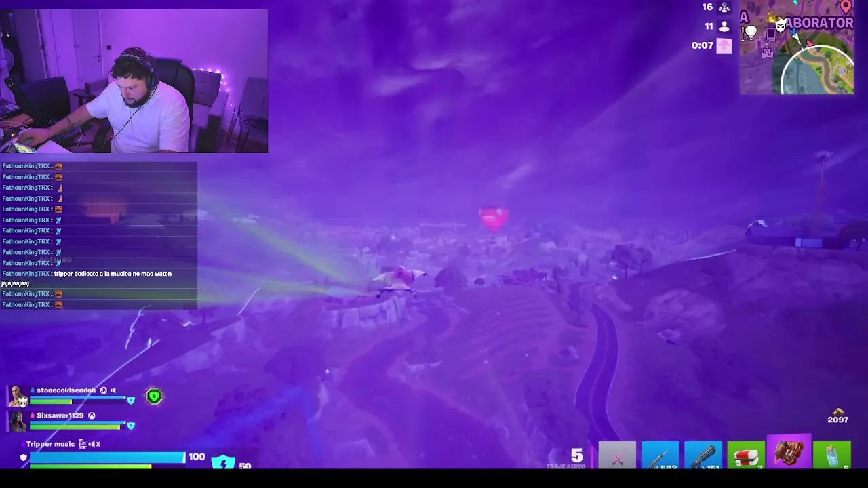This screenshot has height=488, width=868.
Task: Select the rifle slot with 503 ammo
Action: pos(660,455)
